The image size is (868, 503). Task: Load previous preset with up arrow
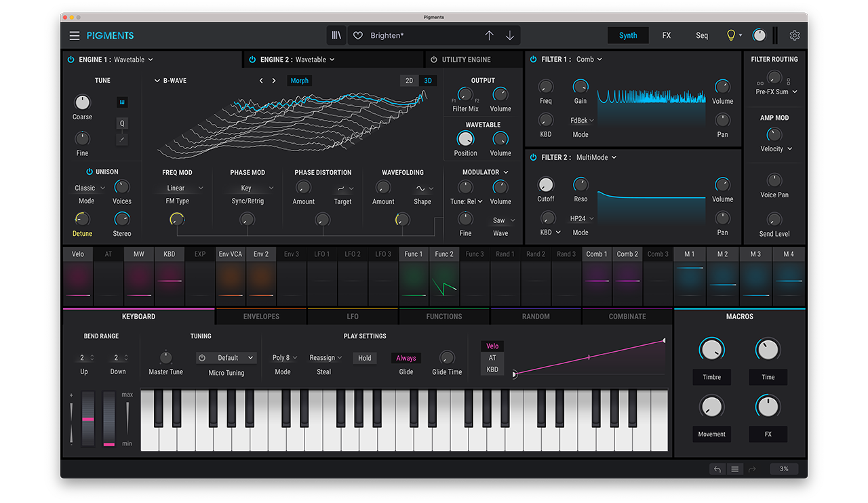(x=489, y=35)
